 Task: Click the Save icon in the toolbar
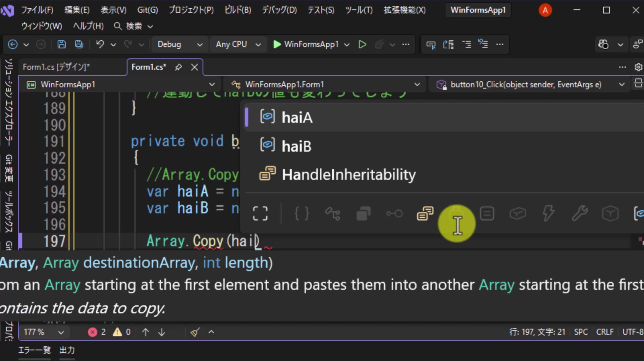(62, 44)
